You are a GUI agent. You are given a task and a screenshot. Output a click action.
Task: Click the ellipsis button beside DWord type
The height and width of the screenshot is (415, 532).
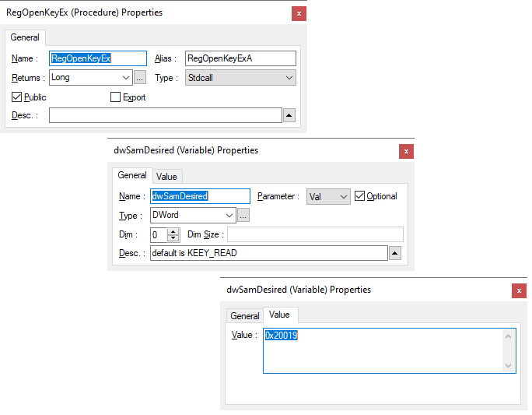(243, 216)
